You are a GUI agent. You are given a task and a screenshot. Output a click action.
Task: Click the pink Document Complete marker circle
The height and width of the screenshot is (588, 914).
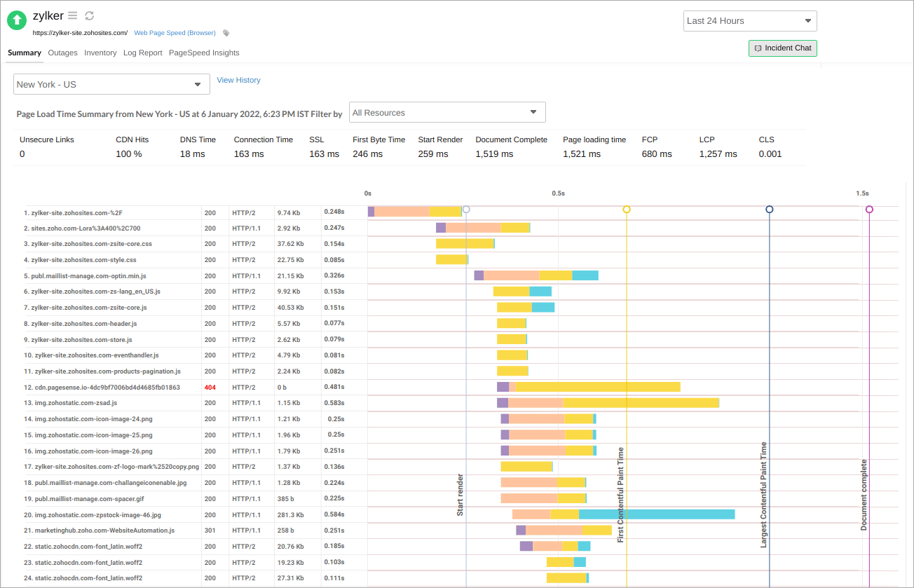pyautogui.click(x=869, y=209)
